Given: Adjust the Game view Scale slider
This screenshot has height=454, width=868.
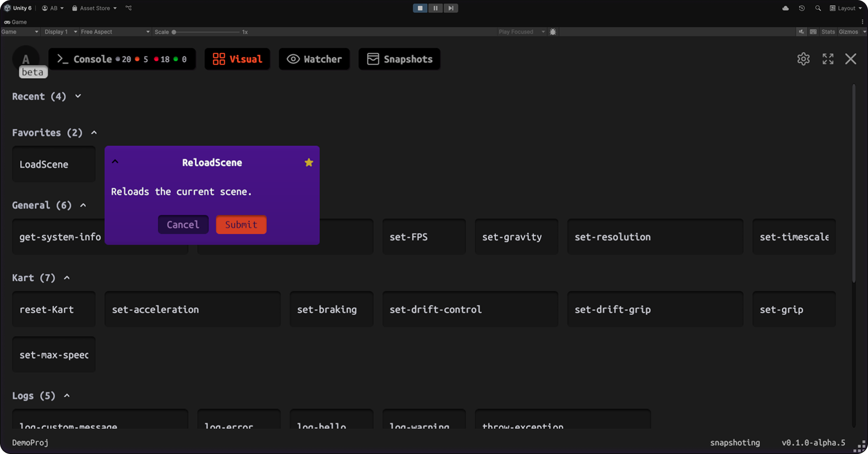Looking at the screenshot, I should pyautogui.click(x=174, y=32).
